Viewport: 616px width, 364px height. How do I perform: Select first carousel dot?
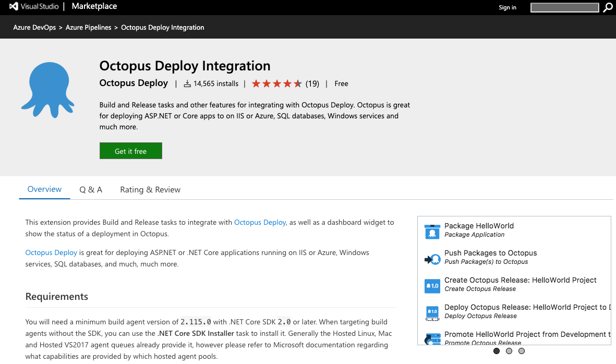pyautogui.click(x=497, y=351)
